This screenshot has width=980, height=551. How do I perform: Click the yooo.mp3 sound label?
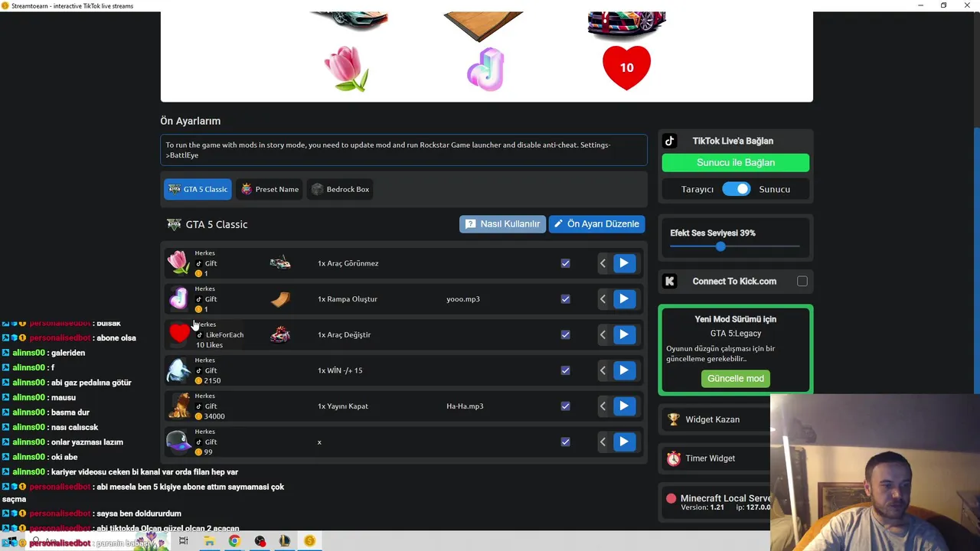[463, 299]
